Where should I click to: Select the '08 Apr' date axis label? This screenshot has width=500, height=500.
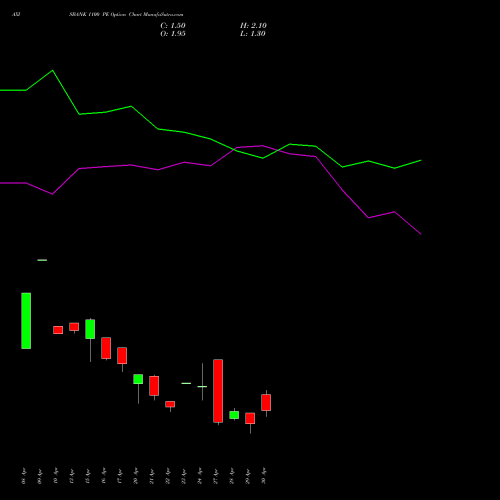tap(23, 476)
